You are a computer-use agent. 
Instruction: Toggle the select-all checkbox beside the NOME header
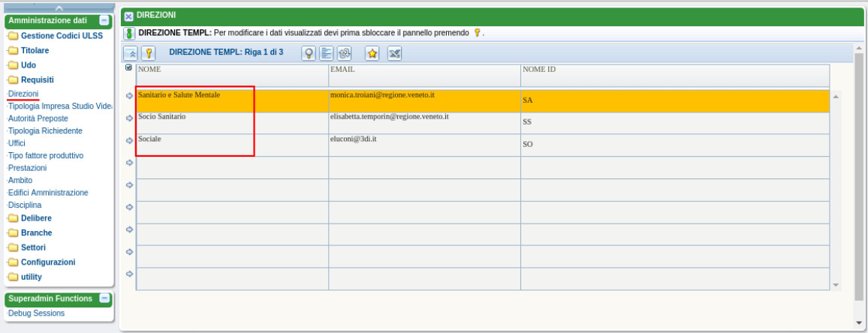point(128,67)
